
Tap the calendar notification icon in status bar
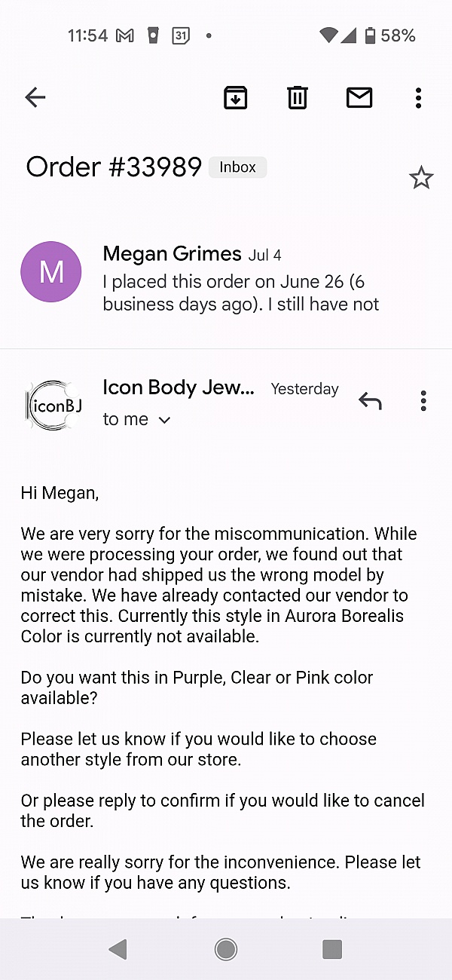click(x=181, y=35)
